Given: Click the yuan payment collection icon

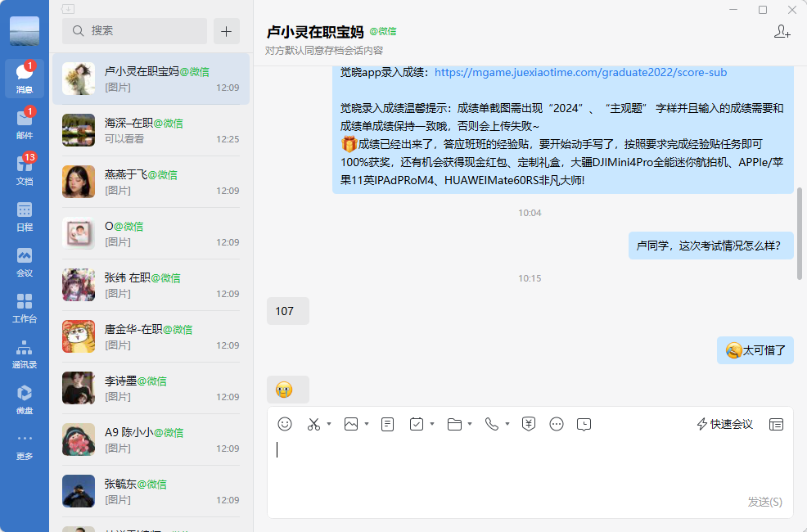Looking at the screenshot, I should click(529, 424).
